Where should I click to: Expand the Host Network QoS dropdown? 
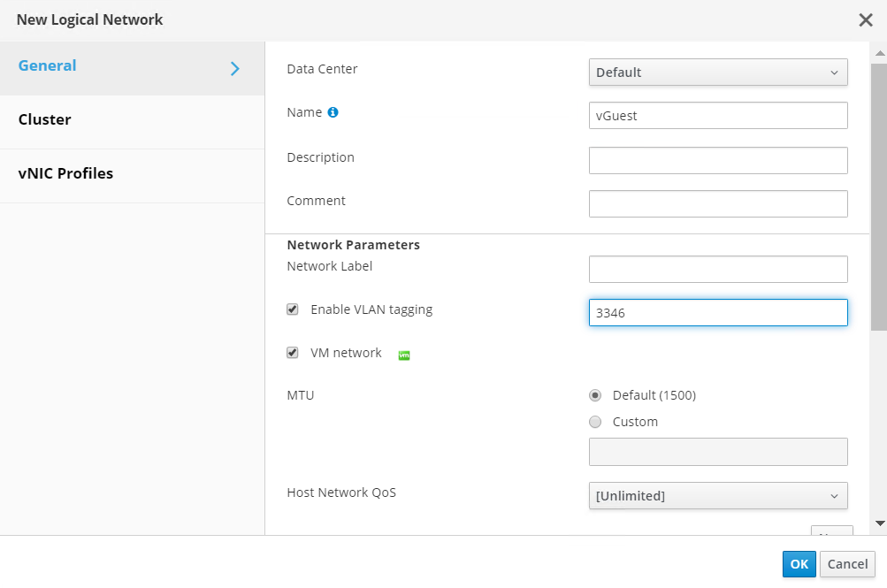click(718, 496)
